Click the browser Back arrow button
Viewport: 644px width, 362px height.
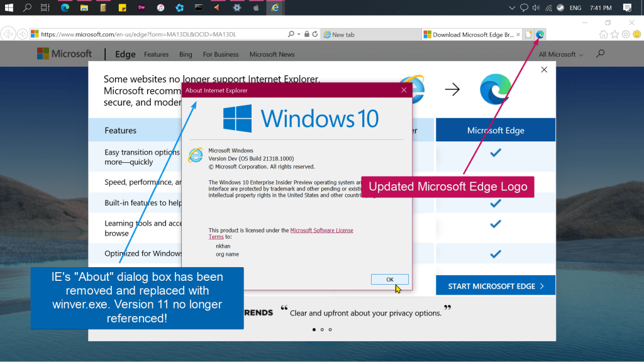coord(9,34)
